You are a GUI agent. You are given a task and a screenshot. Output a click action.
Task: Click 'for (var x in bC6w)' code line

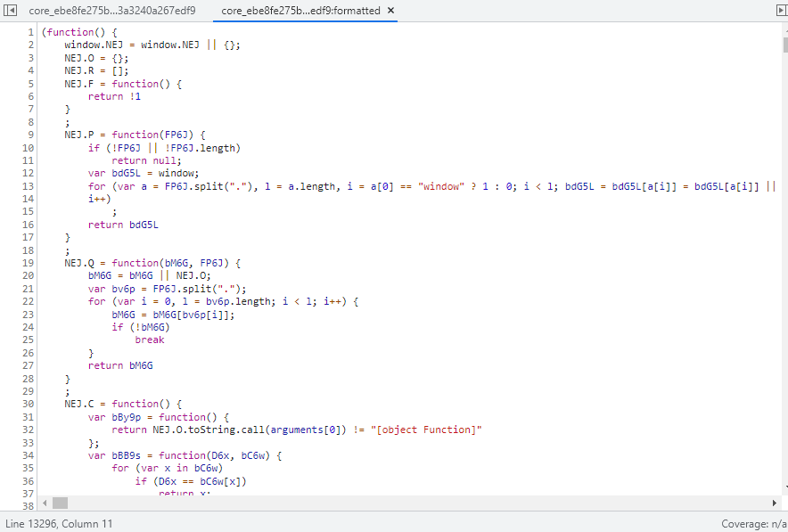pyautogui.click(x=168, y=468)
